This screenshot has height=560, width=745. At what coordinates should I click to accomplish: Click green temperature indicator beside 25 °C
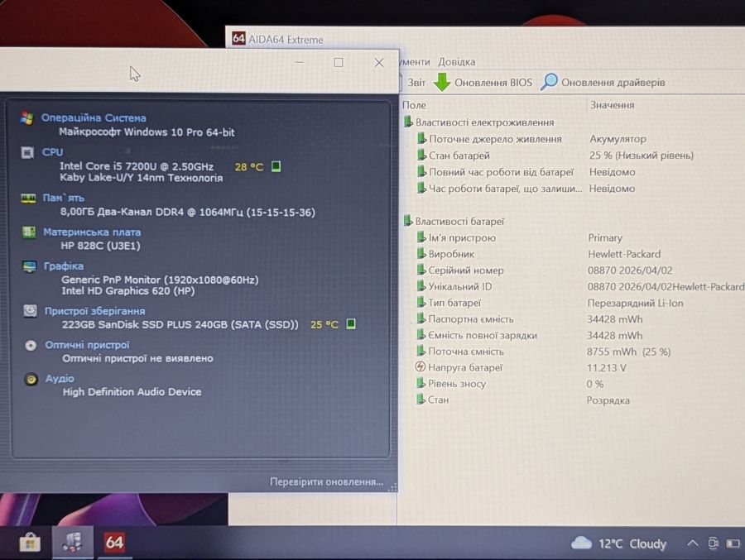pos(351,324)
